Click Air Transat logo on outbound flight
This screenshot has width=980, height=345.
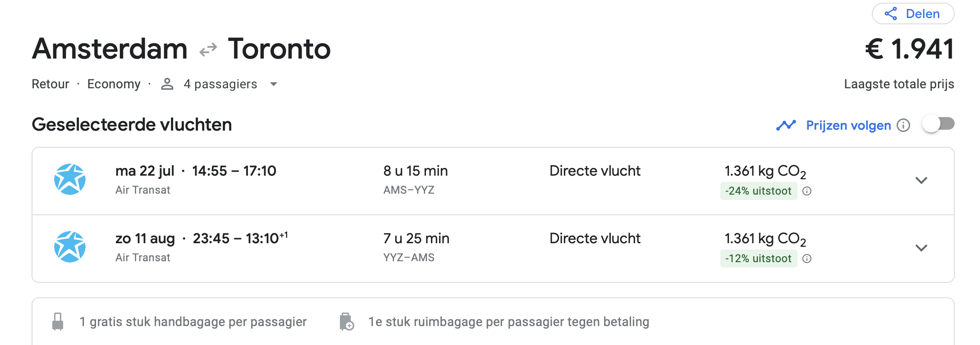(x=70, y=179)
